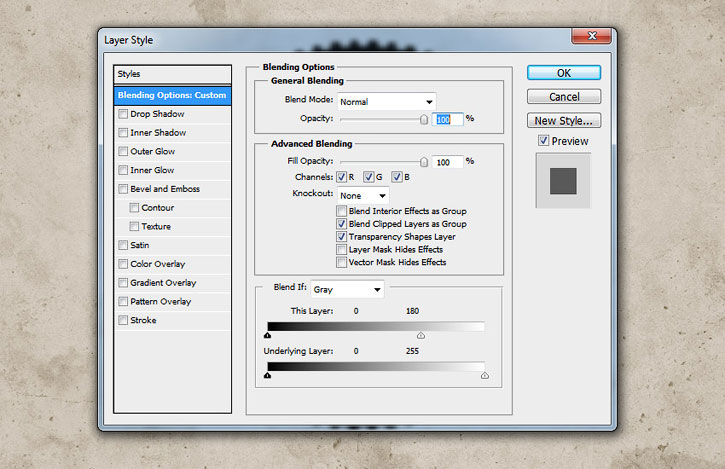Open the Knockout dropdown

(x=363, y=196)
